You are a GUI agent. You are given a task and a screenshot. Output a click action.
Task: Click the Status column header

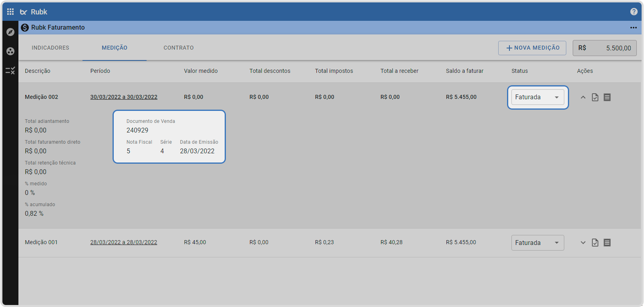point(519,71)
